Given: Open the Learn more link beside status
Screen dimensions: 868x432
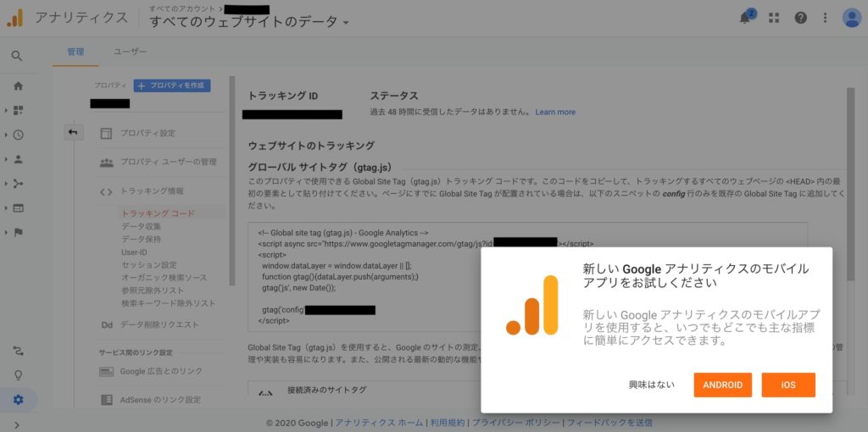Looking at the screenshot, I should tap(555, 112).
